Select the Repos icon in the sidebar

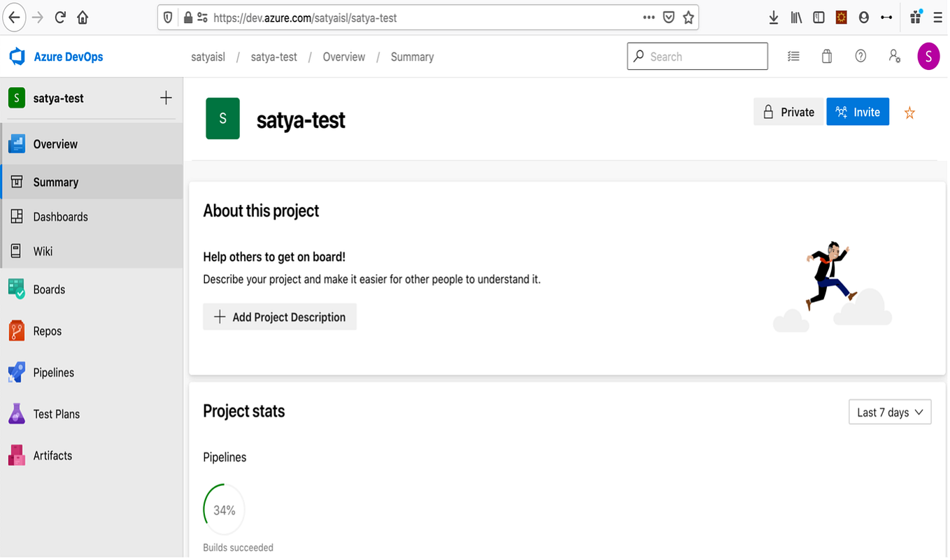pyautogui.click(x=16, y=331)
